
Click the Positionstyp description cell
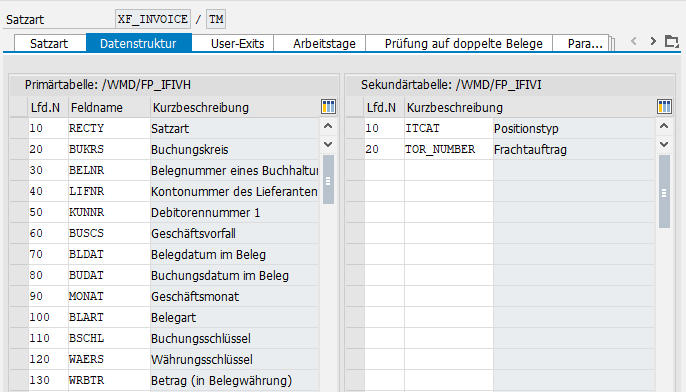point(574,128)
